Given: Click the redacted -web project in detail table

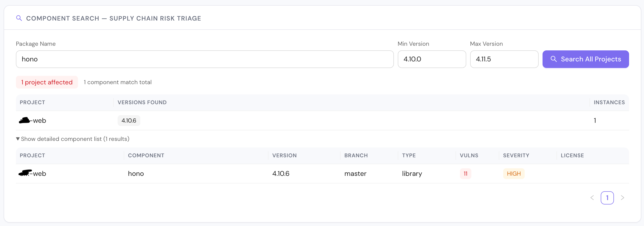Looking at the screenshot, I should point(33,173).
